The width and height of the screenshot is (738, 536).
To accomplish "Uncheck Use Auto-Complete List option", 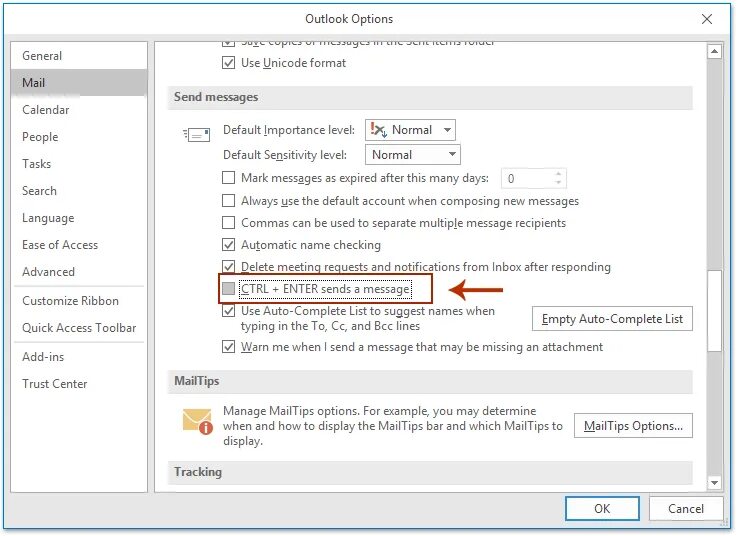I will pyautogui.click(x=228, y=311).
